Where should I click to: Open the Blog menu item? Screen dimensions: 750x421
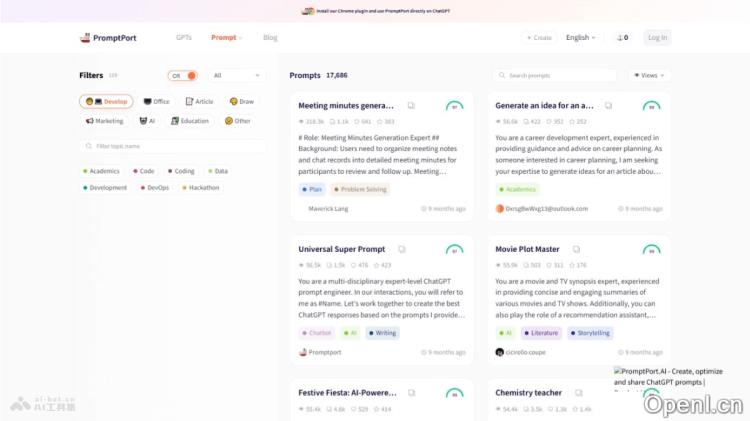point(270,38)
